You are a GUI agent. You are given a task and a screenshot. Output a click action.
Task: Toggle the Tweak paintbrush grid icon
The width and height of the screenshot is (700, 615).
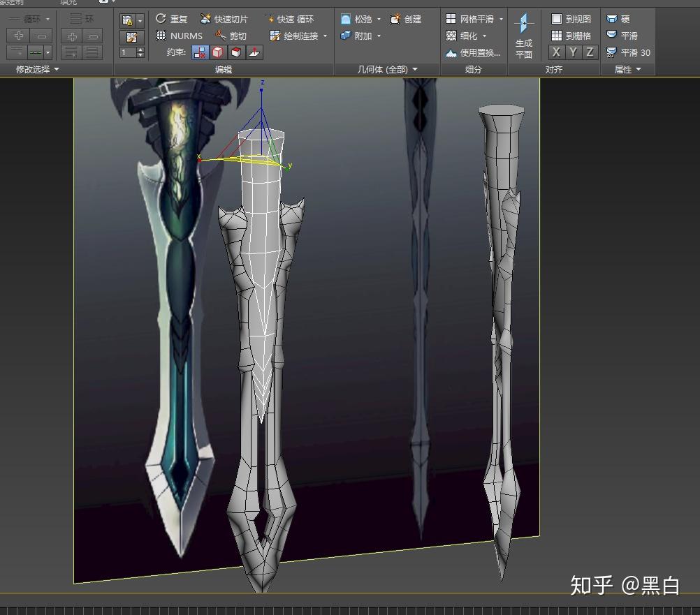click(x=131, y=37)
